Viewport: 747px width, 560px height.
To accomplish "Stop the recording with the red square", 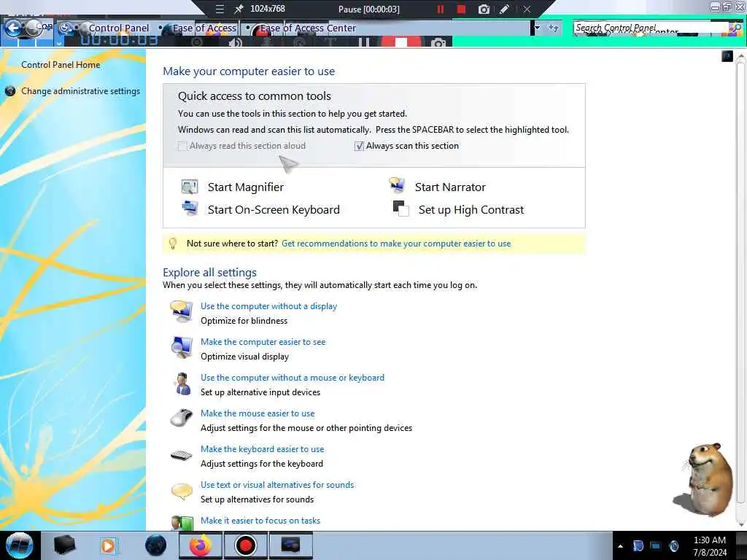I will coord(461,9).
